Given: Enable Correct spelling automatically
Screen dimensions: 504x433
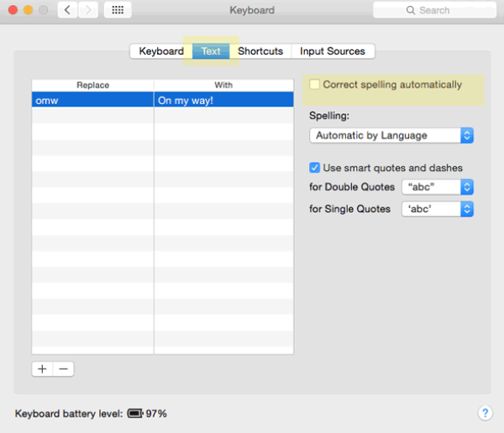Looking at the screenshot, I should 315,85.
